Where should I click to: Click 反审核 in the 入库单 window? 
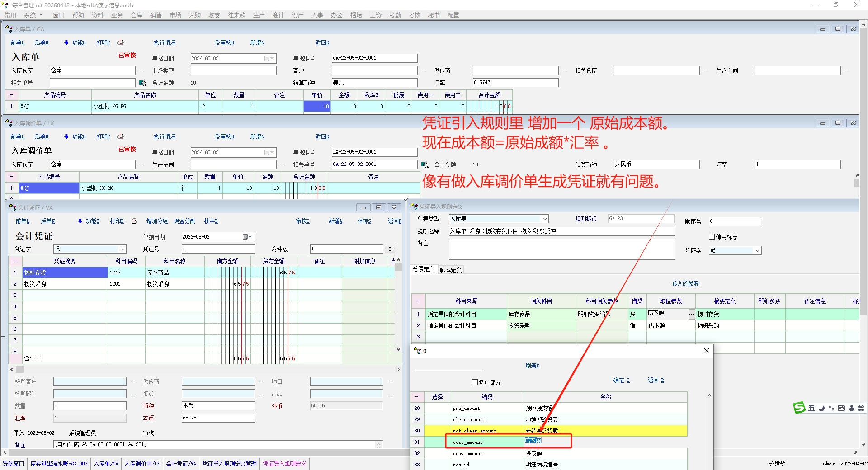pos(224,42)
